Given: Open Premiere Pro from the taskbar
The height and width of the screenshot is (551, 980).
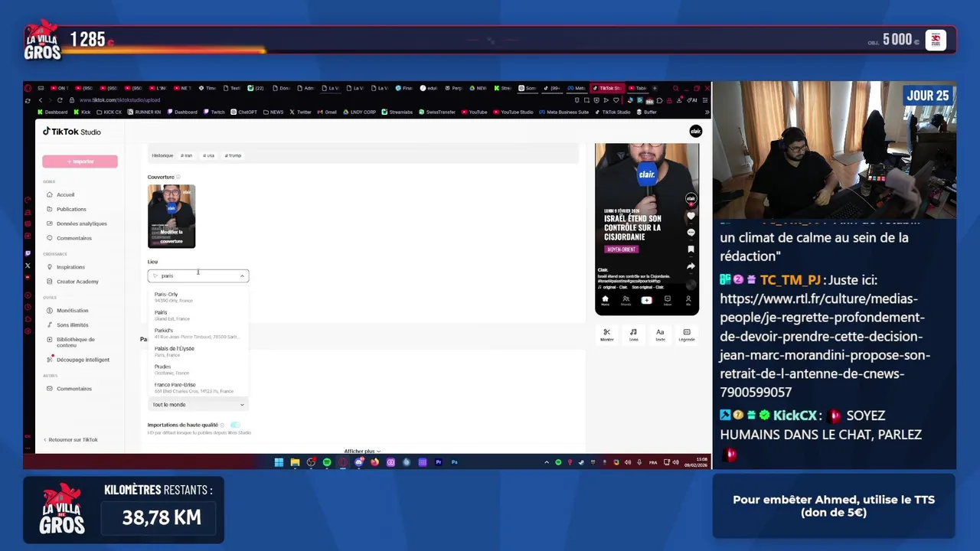Looking at the screenshot, I should point(439,462).
